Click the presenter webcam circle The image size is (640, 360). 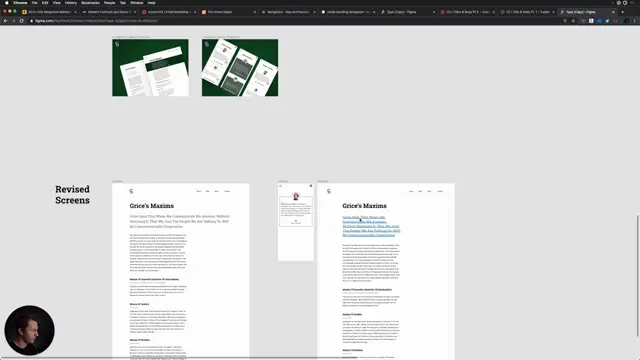pos(29,330)
